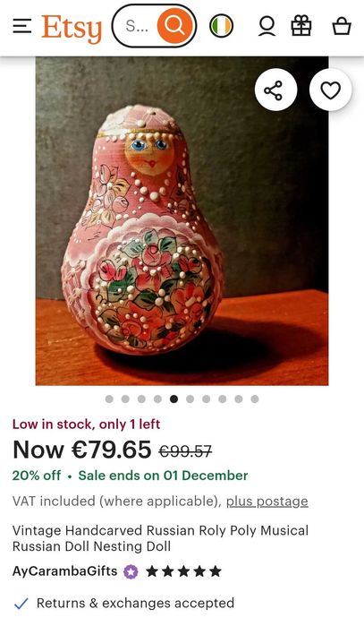
Task: Go to Etsy home via logo
Action: tap(72, 28)
